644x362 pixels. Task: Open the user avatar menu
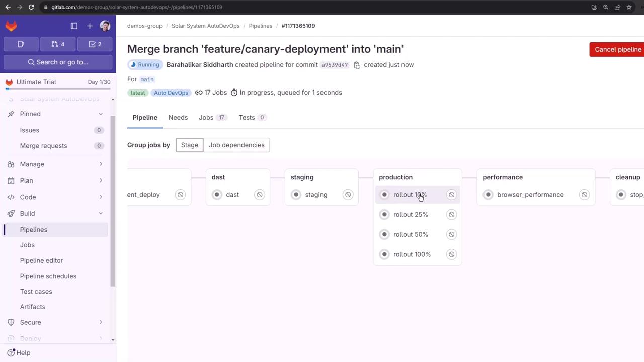[x=105, y=26]
